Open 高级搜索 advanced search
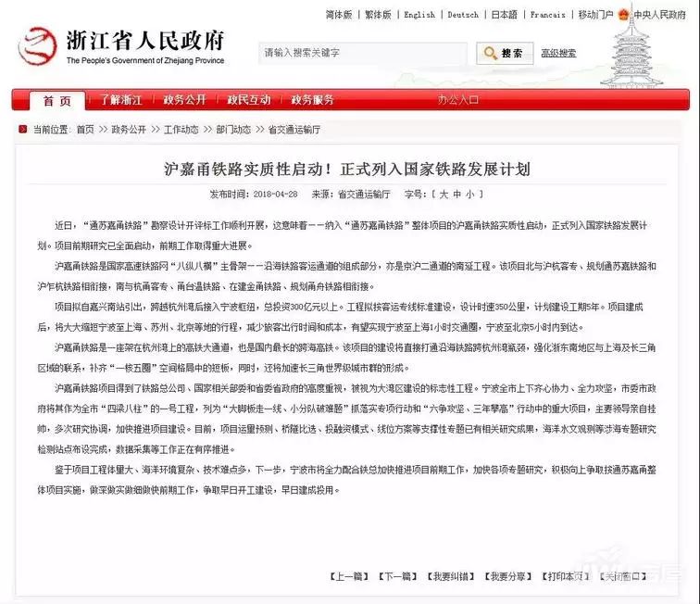The image size is (700, 604). [x=558, y=53]
